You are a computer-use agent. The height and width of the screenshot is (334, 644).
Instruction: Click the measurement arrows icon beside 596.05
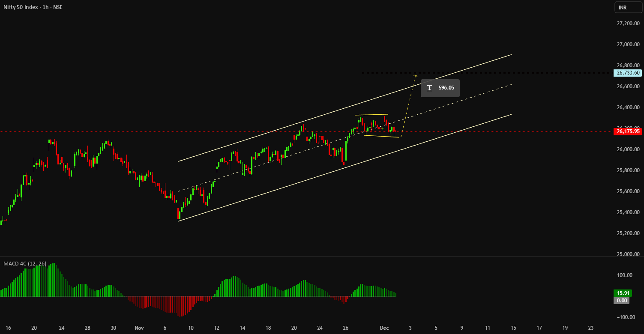[x=429, y=88]
